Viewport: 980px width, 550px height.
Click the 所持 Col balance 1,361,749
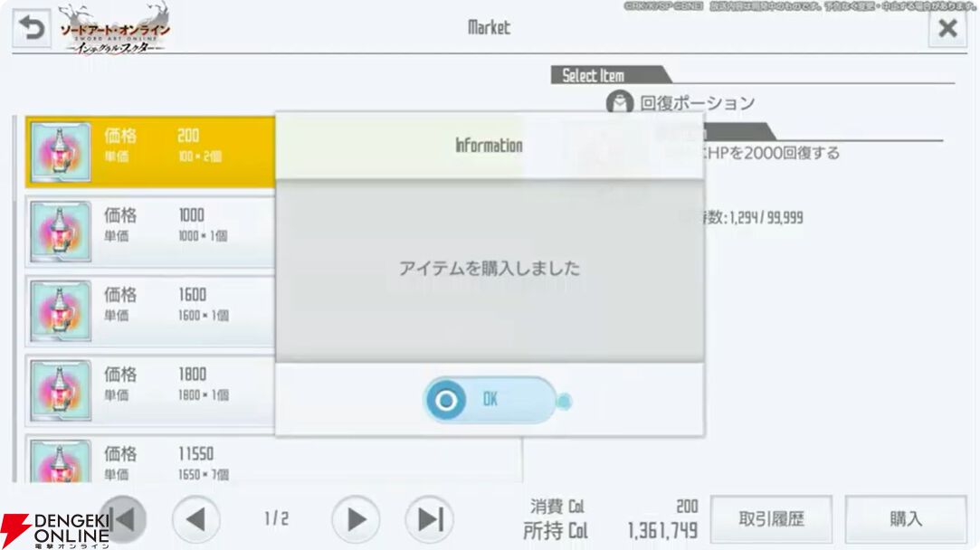point(662,531)
